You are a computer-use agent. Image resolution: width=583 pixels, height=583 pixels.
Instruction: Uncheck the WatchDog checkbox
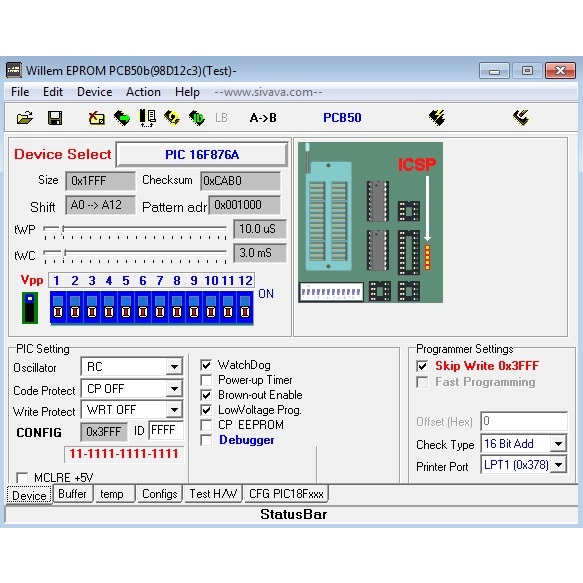(206, 365)
